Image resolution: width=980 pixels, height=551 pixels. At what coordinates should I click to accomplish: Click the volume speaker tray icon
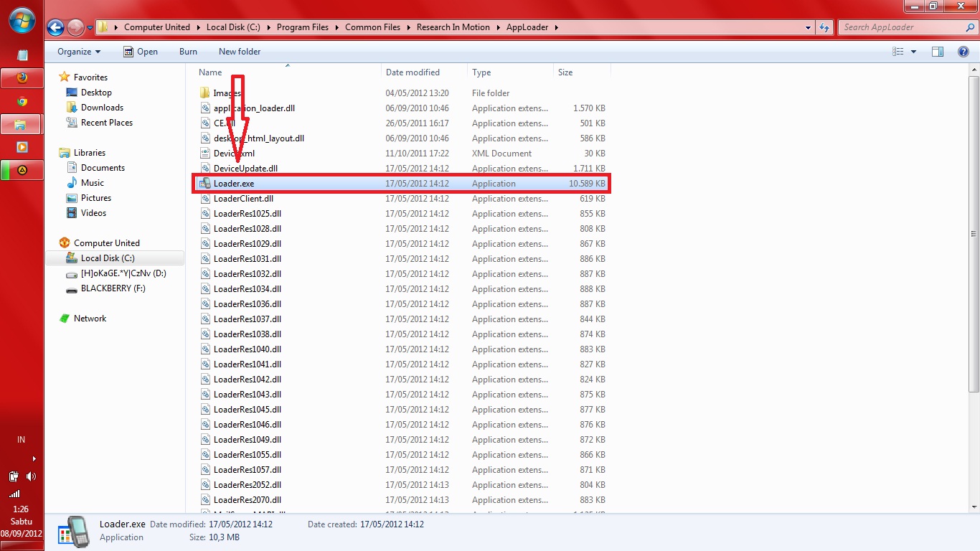pyautogui.click(x=30, y=476)
